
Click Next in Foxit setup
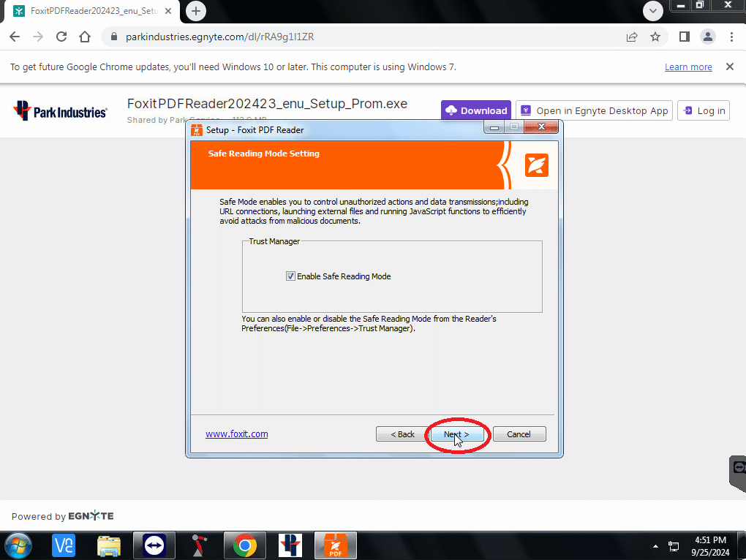tap(456, 434)
